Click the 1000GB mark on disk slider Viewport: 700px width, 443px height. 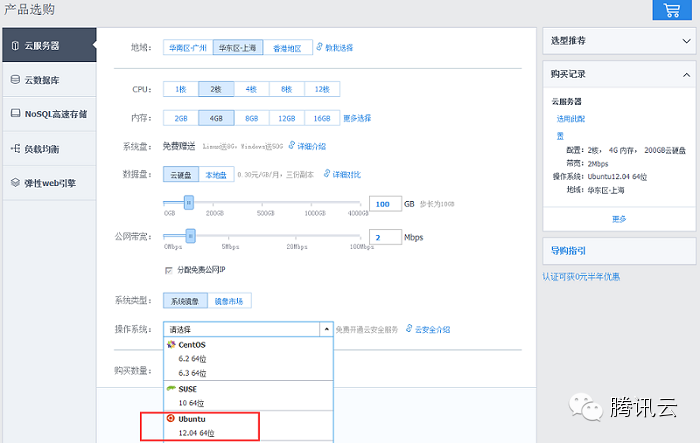pyautogui.click(x=315, y=213)
